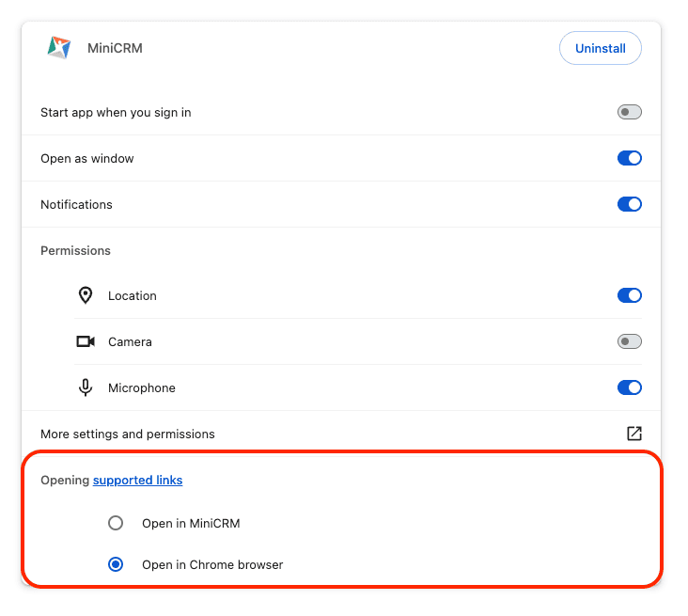Disable the Notifications toggle
688x616 pixels.
click(x=629, y=204)
